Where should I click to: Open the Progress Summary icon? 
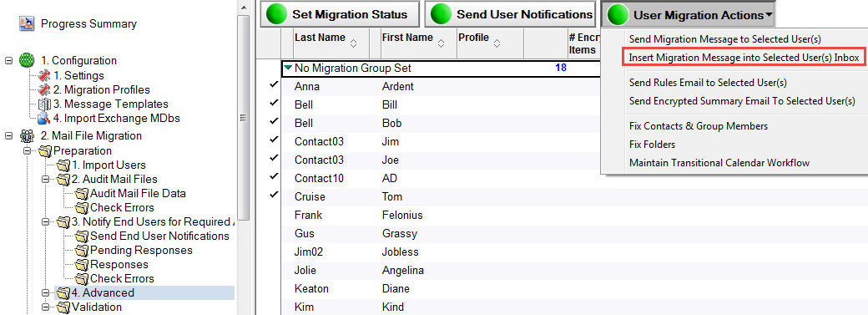point(27,24)
